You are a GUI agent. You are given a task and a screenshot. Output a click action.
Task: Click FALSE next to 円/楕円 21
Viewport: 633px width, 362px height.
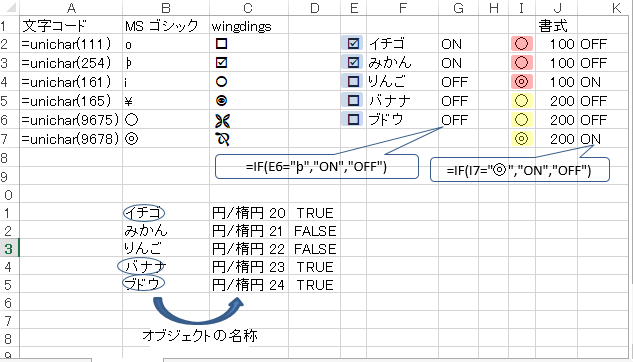315,231
